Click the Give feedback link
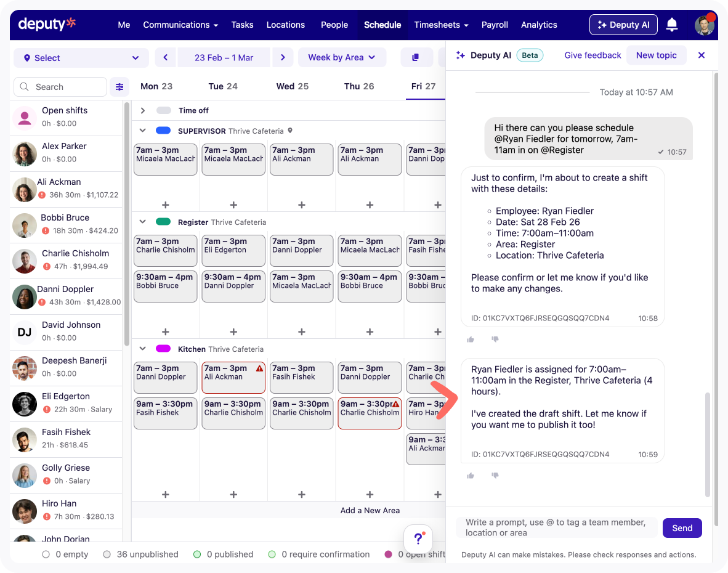 tap(593, 55)
